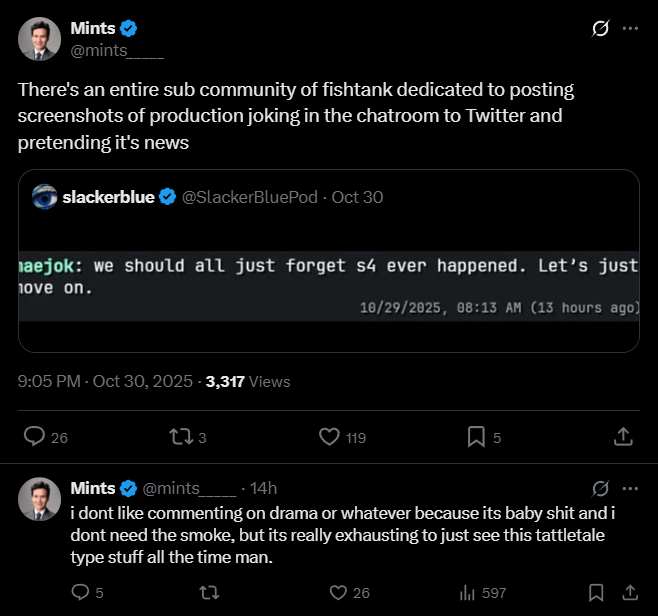Click the Grok icon on reply tweet

click(x=600, y=489)
